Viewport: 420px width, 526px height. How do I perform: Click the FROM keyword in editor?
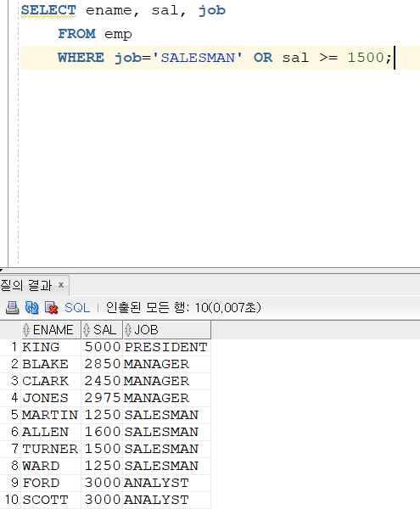[x=77, y=34]
